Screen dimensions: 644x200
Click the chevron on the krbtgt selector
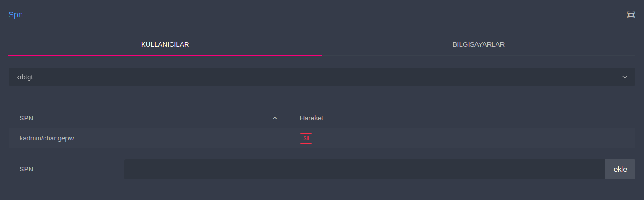tap(625, 77)
